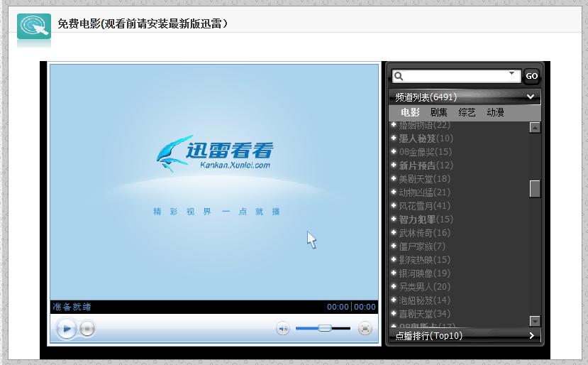Click the GO search button

pyautogui.click(x=531, y=76)
